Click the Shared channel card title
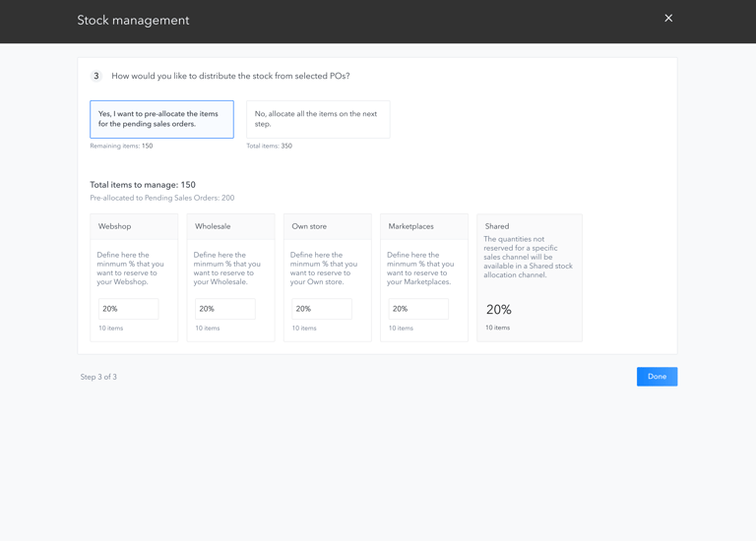Screen dimensions: 756x541 pyautogui.click(x=497, y=226)
